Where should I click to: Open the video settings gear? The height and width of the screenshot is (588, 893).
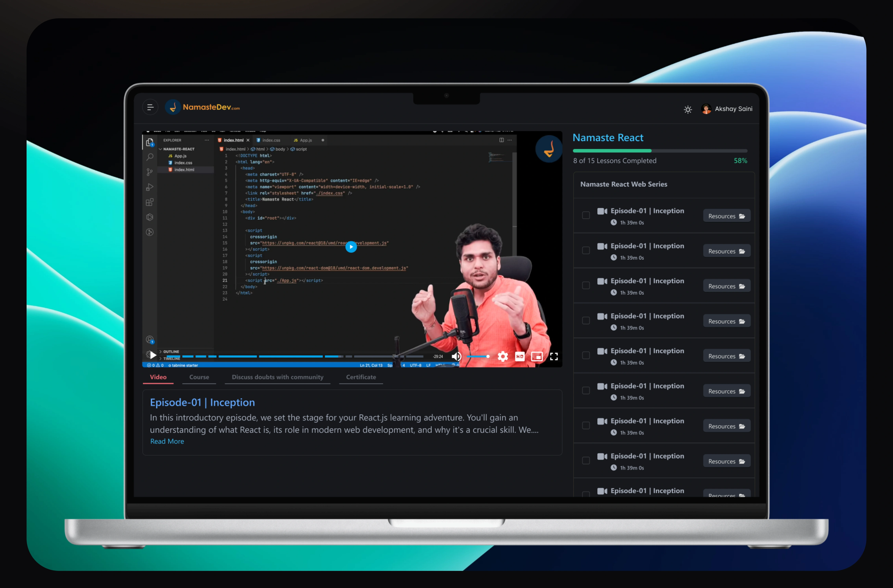coord(502,356)
